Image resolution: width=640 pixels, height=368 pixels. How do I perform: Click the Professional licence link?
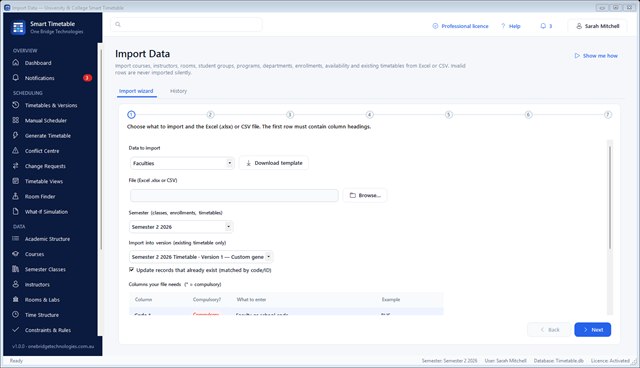[464, 26]
